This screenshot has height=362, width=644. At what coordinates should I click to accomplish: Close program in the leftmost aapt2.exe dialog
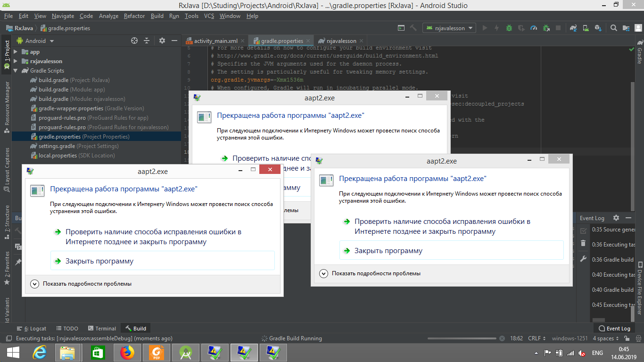[x=162, y=261]
